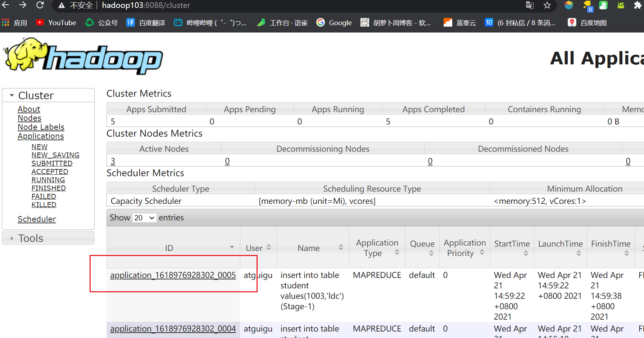Open the 工作台·语雀 bookmark
The height and width of the screenshot is (338, 644).
282,23
